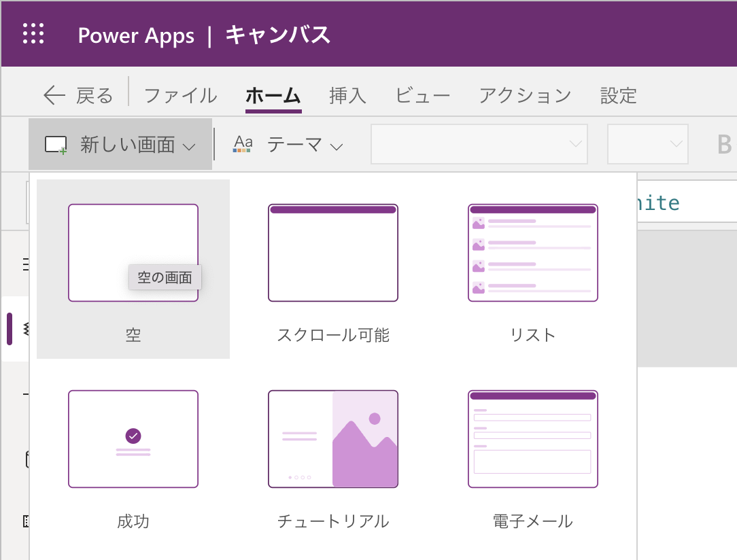Expand the 新しい画面 dropdown chevron

190,146
